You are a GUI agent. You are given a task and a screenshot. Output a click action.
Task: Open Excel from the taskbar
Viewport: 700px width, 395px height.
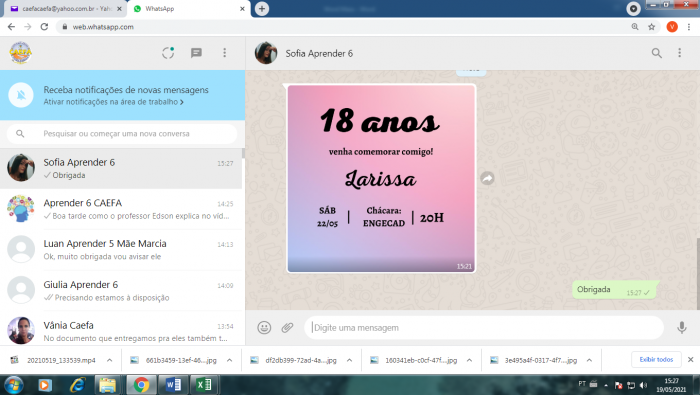coord(203,385)
